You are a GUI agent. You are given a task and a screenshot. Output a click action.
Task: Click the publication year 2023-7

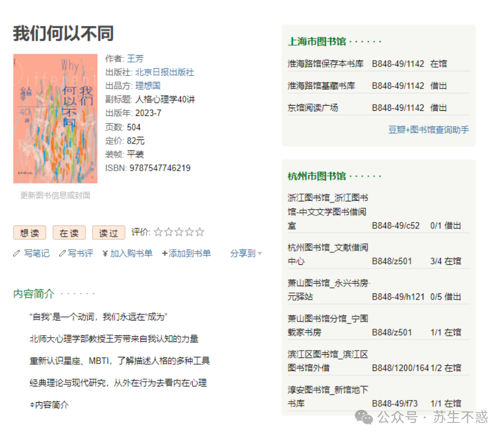(148, 113)
